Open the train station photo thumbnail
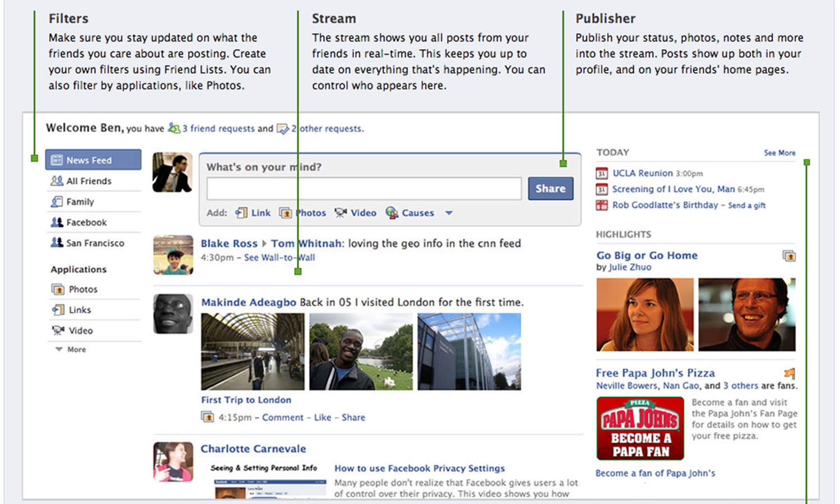Screen dimensions: 840x504 [253, 352]
